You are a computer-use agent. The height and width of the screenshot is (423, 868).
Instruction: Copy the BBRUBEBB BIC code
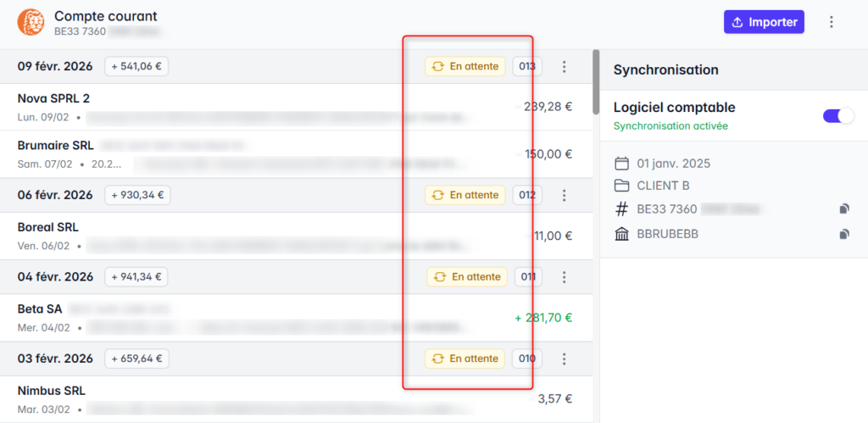tap(843, 234)
